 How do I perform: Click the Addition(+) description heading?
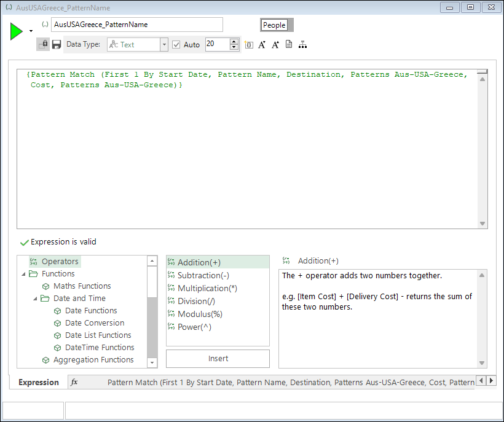[318, 261]
